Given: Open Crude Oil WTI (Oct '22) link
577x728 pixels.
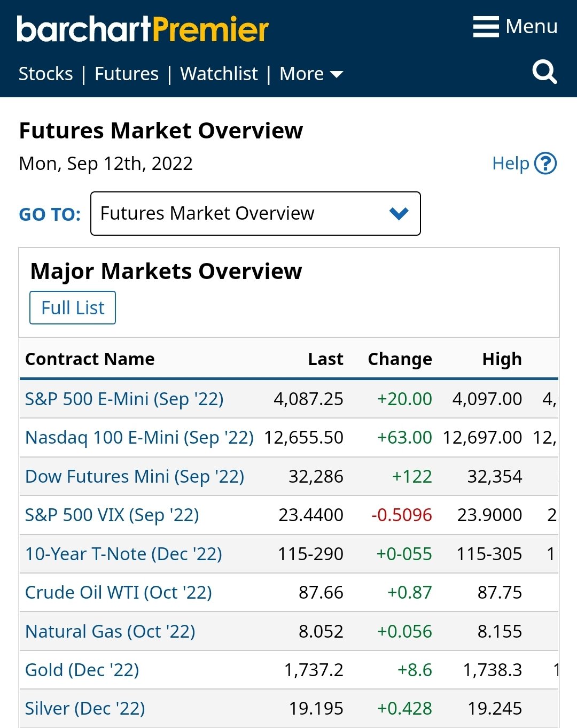Looking at the screenshot, I should tap(118, 592).
